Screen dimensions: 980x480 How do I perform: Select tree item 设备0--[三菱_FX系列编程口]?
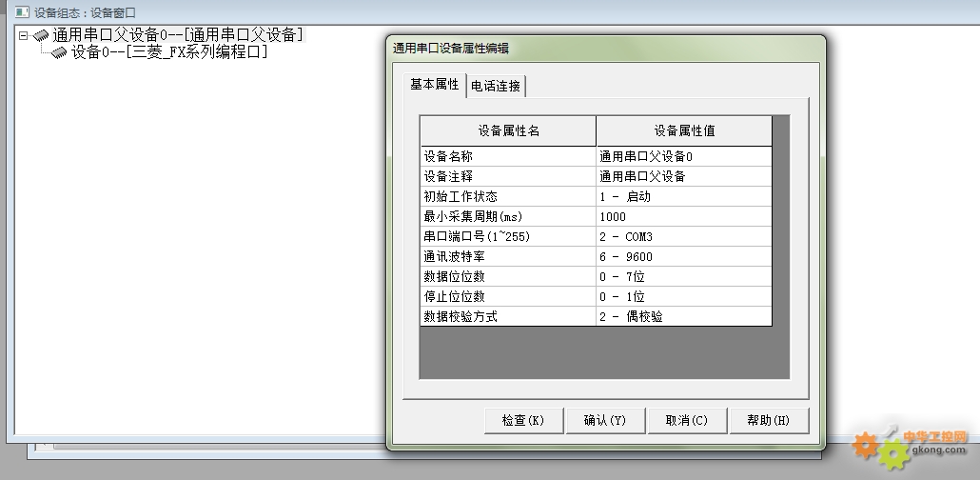169,52
